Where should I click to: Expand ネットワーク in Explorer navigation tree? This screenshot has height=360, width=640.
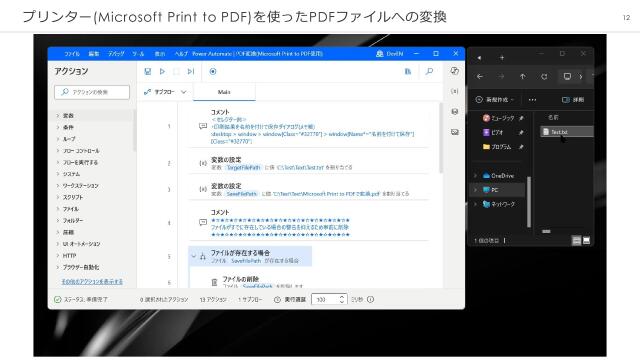click(x=475, y=204)
